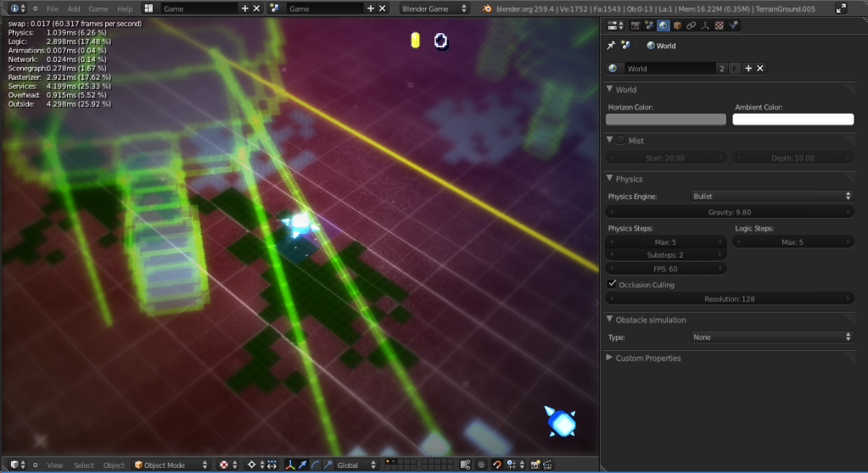This screenshot has height=473, width=868.
Task: Open the Texture properties tab (checkerboard)
Action: (x=719, y=25)
